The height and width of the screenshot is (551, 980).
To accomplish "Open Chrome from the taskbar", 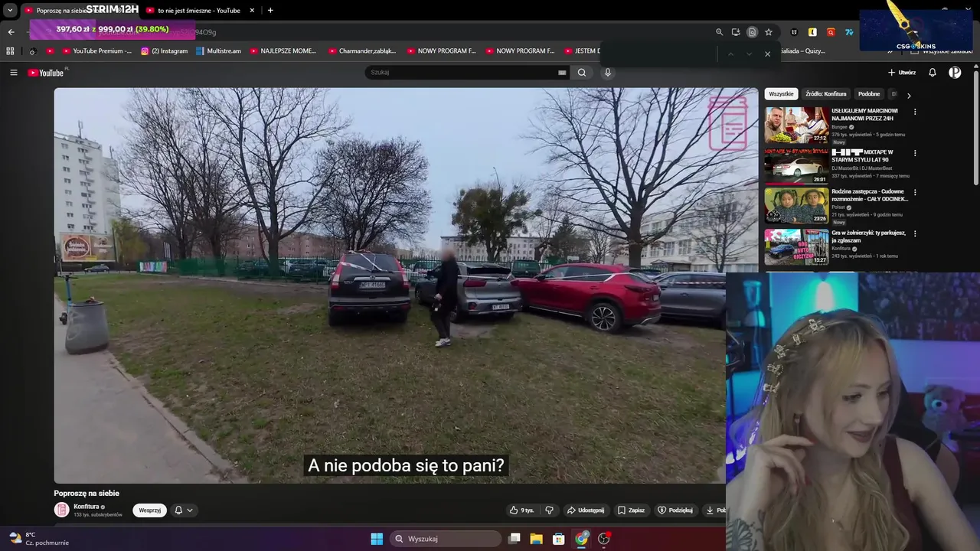I will coord(582,539).
